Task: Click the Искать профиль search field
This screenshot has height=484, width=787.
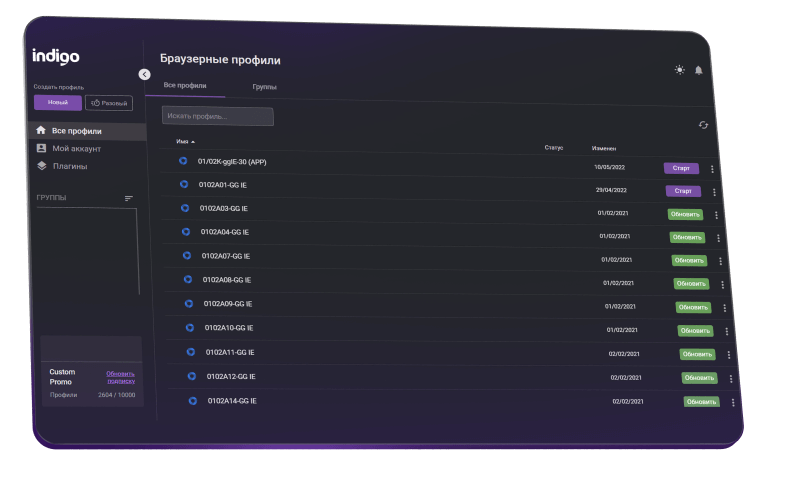Action: point(217,117)
